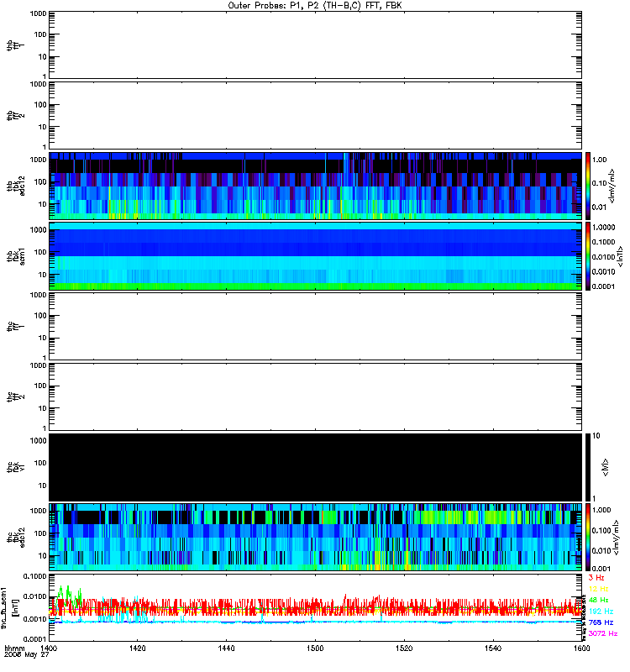Click the <|nT|> color bar beside thb fbk scm1

click(588, 256)
